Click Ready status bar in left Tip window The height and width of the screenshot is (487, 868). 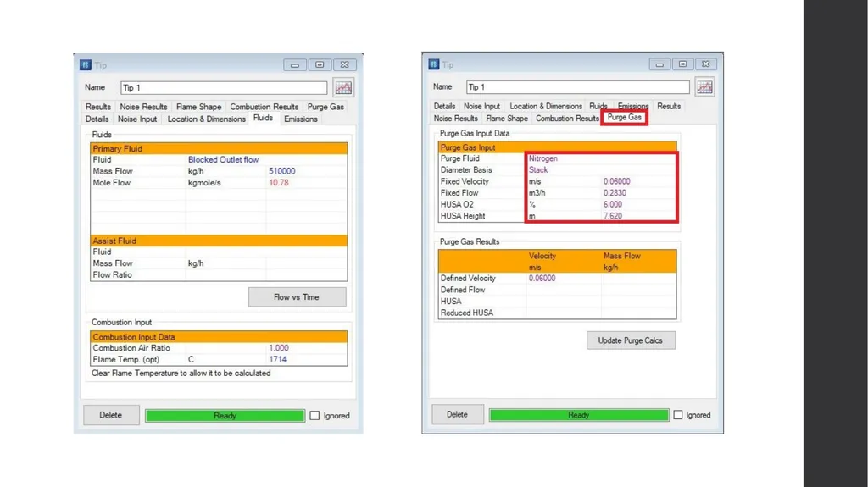point(225,416)
